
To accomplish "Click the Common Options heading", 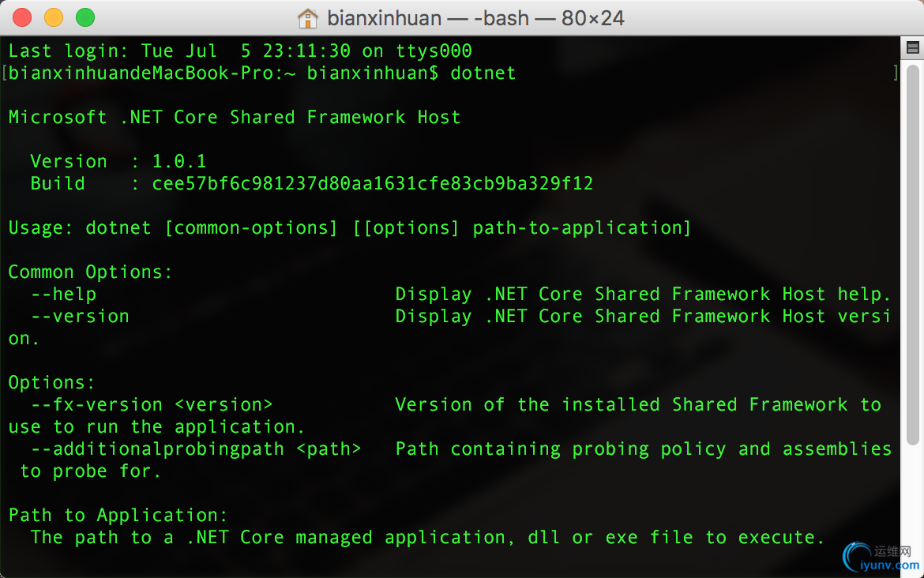I will (90, 272).
